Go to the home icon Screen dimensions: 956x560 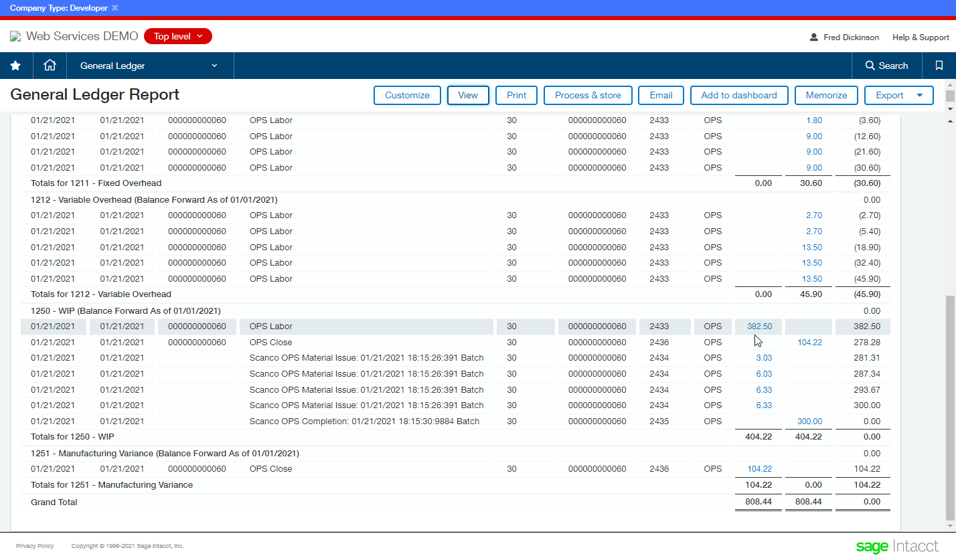tap(50, 66)
